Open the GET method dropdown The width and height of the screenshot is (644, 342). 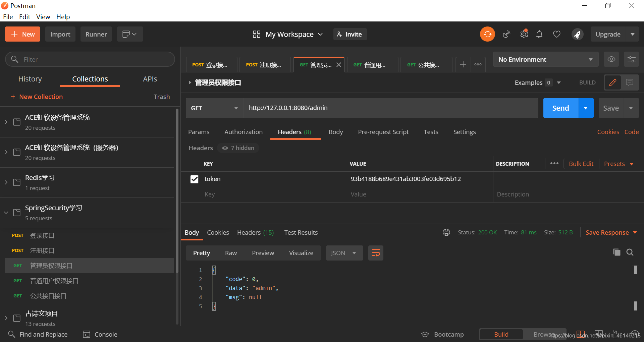pos(214,108)
